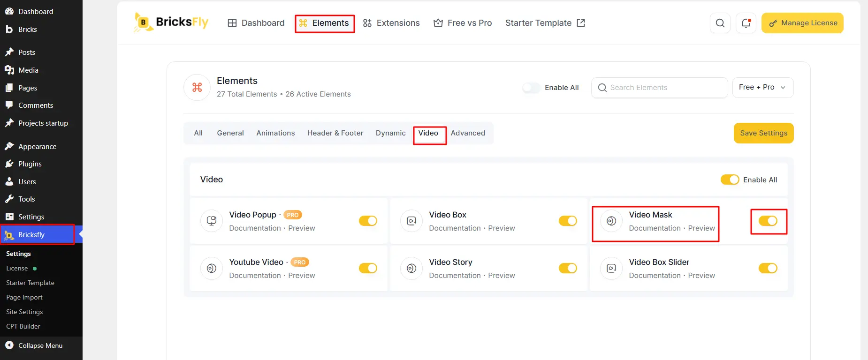Open the Extensions nav item
Screen dimensions: 868x360
(x=391, y=23)
